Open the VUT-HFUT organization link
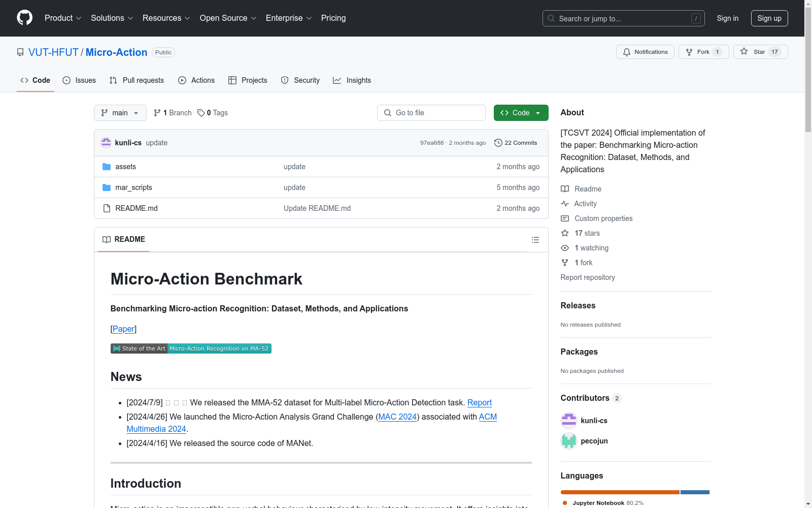The image size is (812, 508). pyautogui.click(x=53, y=52)
